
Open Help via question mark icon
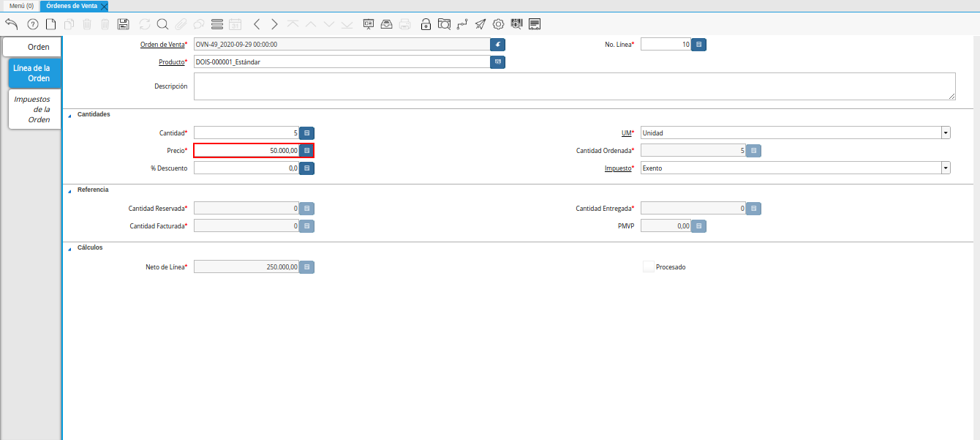pos(32,24)
